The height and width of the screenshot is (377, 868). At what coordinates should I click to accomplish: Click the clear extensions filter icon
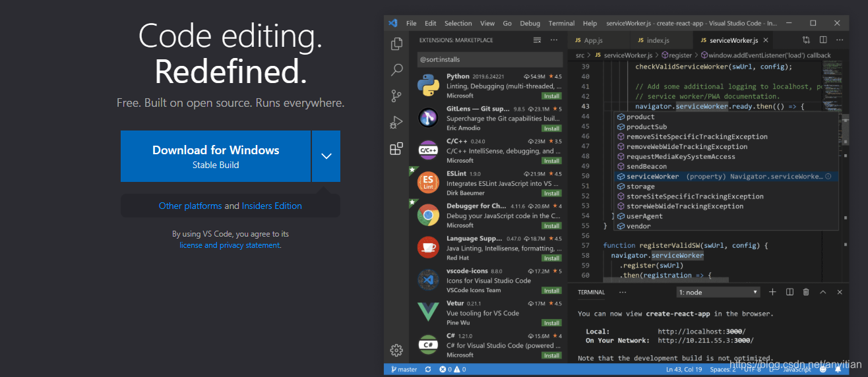538,40
